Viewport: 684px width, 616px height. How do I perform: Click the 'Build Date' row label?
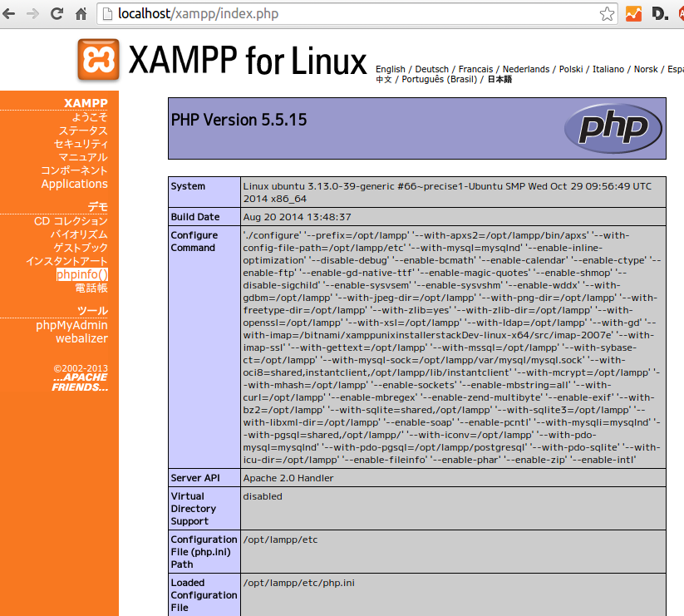195,217
